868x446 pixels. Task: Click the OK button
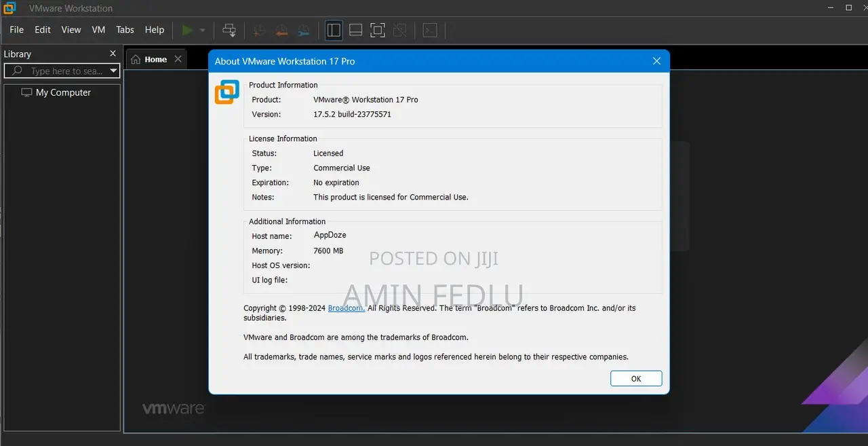(x=635, y=378)
